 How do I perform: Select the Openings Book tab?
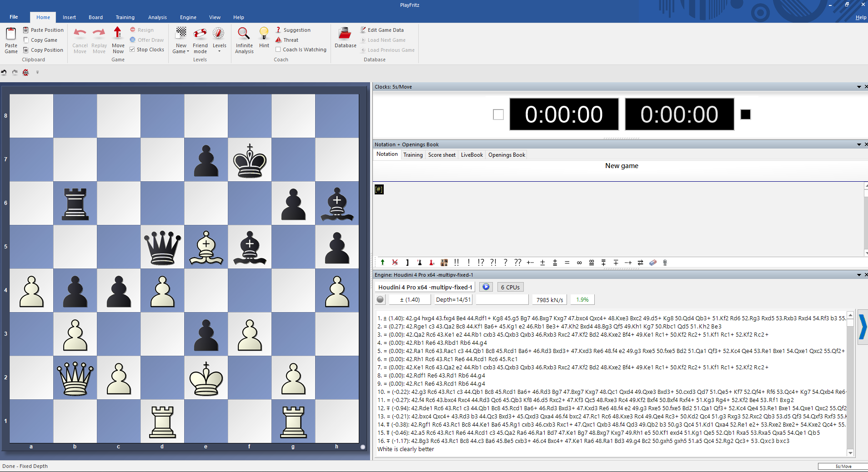coord(507,155)
